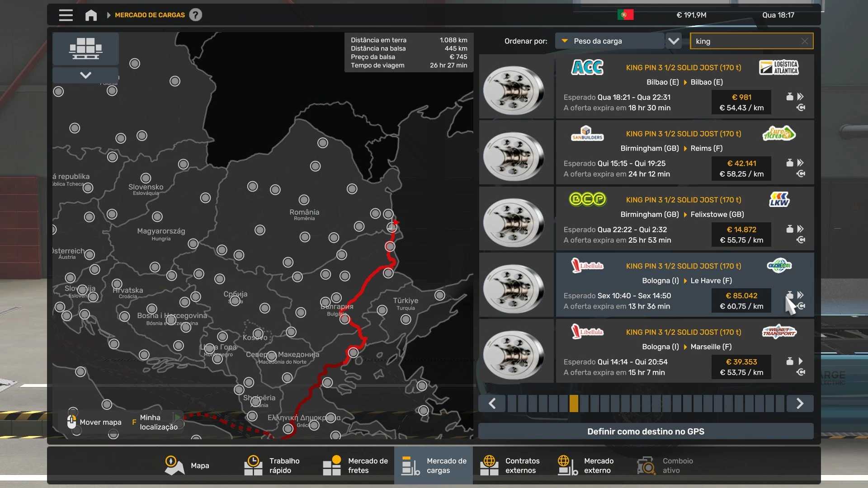Viewport: 868px width, 488px height.
Task: Click the home icon in breadcrumb
Action: tap(91, 15)
